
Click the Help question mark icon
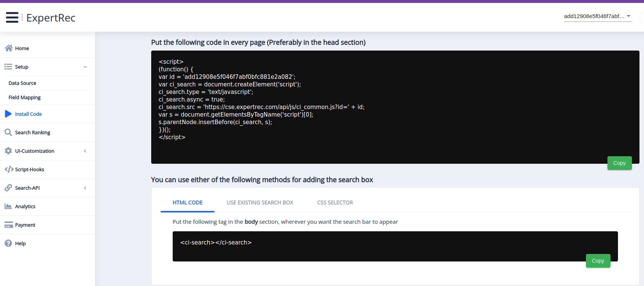[8, 243]
